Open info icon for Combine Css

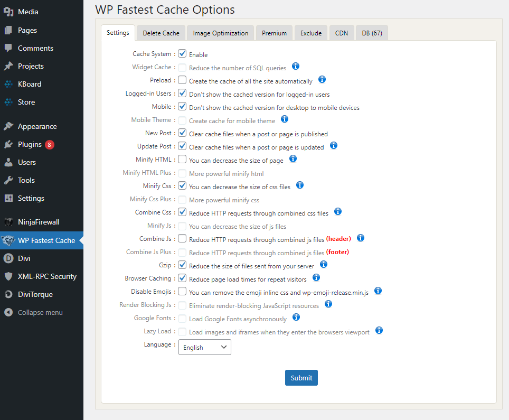(337, 212)
